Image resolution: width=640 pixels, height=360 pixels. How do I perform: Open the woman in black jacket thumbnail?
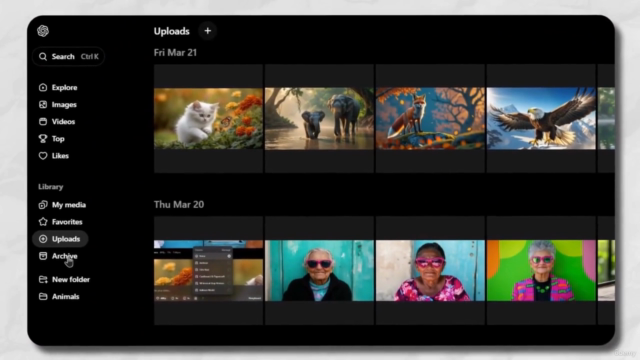click(x=319, y=271)
